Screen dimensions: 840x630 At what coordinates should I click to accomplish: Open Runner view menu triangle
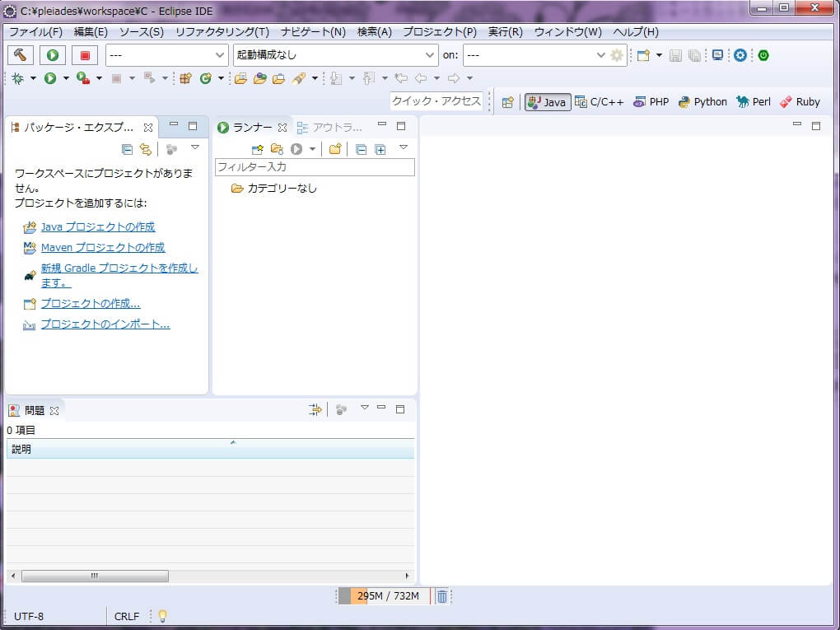pos(404,147)
